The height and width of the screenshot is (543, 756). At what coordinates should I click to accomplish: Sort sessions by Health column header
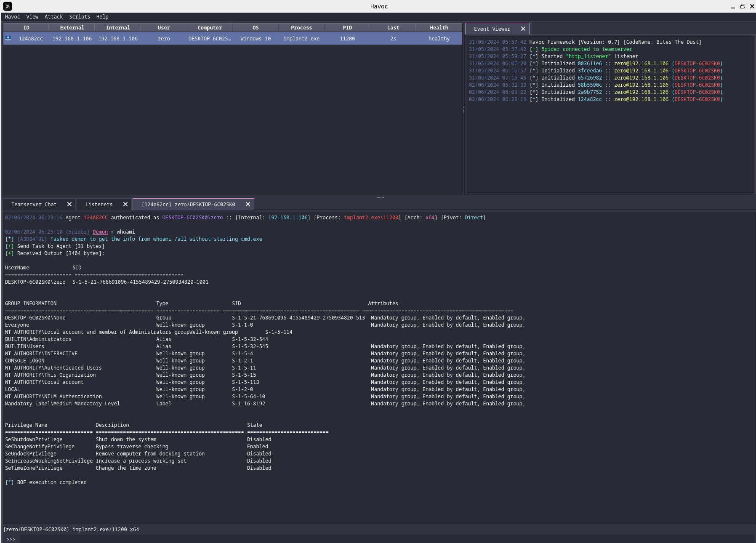tap(439, 27)
